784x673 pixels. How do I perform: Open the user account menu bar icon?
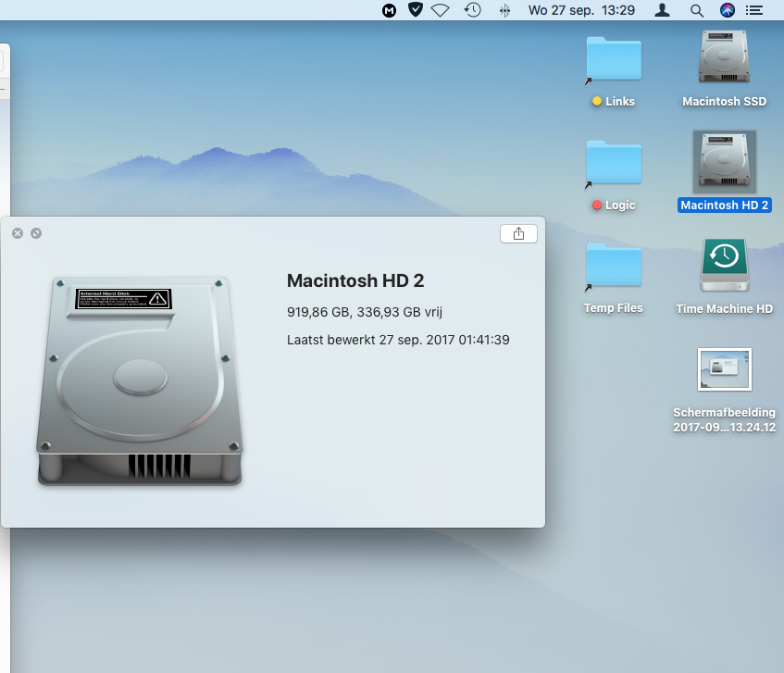click(x=662, y=10)
